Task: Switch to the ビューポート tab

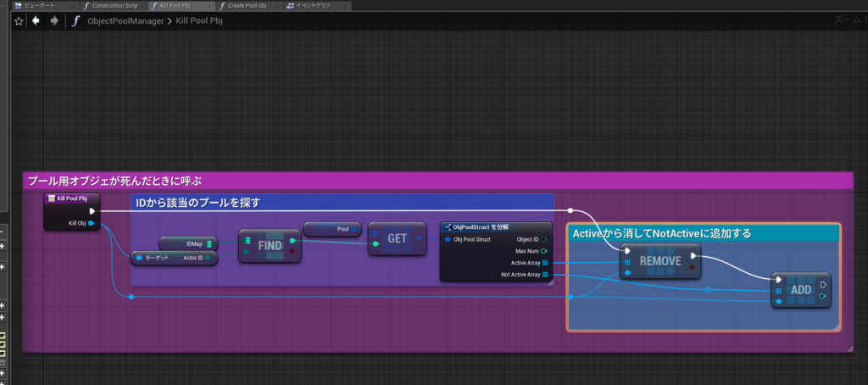Action: (44, 6)
